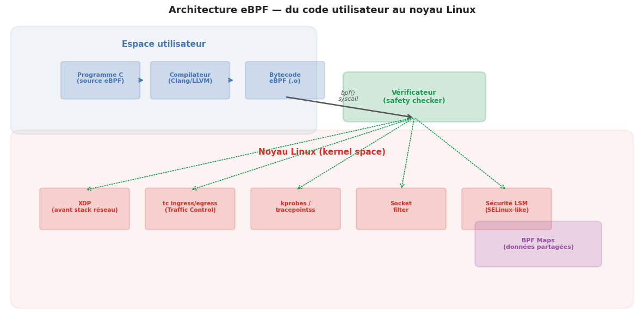Select the "XDP (avant stack réseau)" box
The height and width of the screenshot is (318, 644).
click(84, 209)
